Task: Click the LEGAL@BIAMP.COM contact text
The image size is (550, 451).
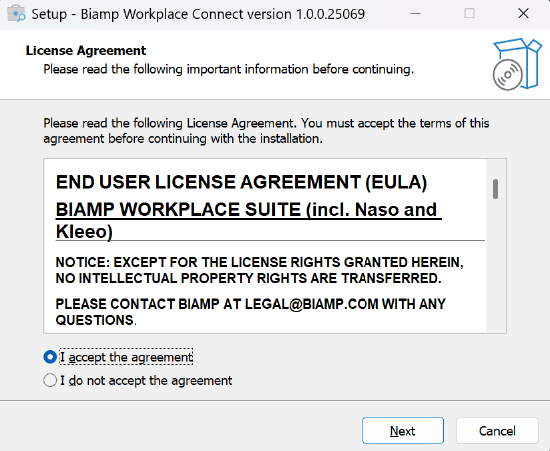Action: [311, 304]
